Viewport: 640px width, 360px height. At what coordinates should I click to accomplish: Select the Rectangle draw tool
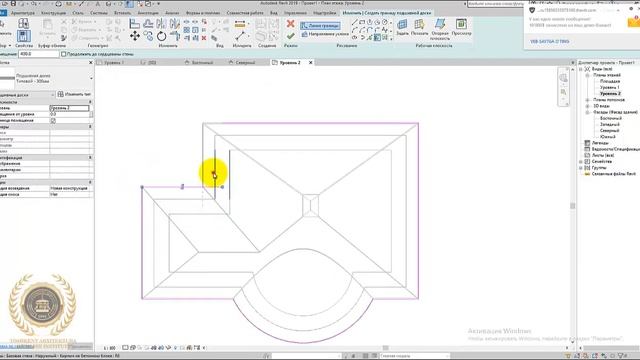pyautogui.click(x=362, y=22)
